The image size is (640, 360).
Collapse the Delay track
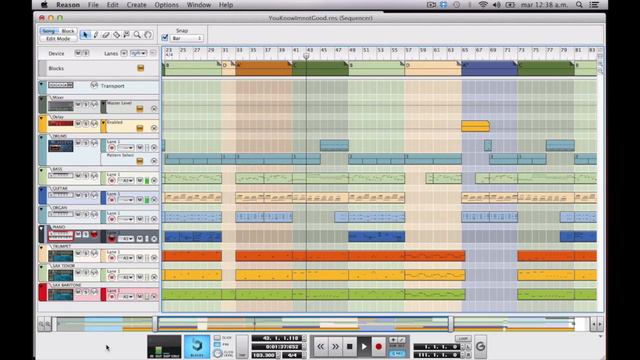[41, 118]
